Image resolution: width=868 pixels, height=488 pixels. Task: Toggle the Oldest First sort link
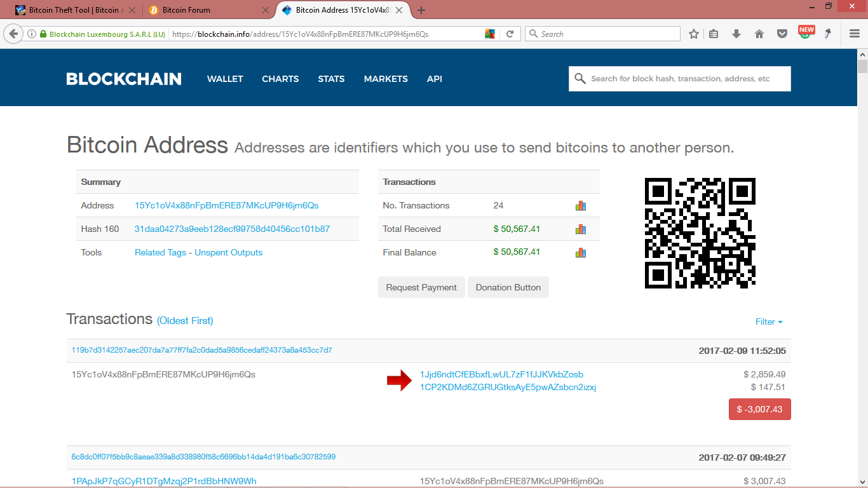pos(185,321)
